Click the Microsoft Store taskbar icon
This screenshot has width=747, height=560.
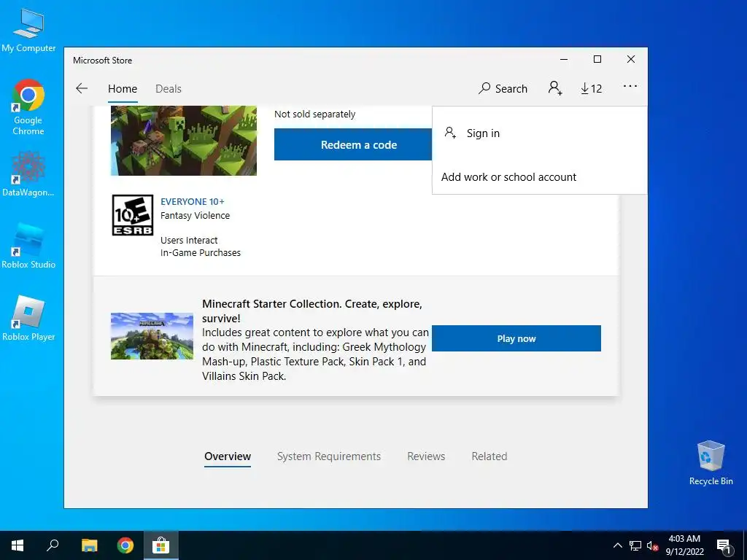[161, 545]
